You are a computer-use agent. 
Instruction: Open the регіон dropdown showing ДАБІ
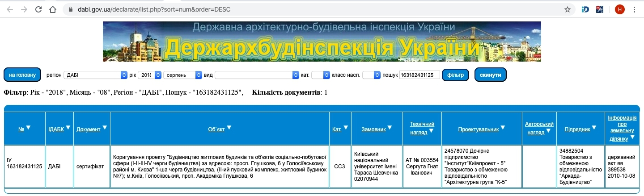pyautogui.click(x=96, y=75)
